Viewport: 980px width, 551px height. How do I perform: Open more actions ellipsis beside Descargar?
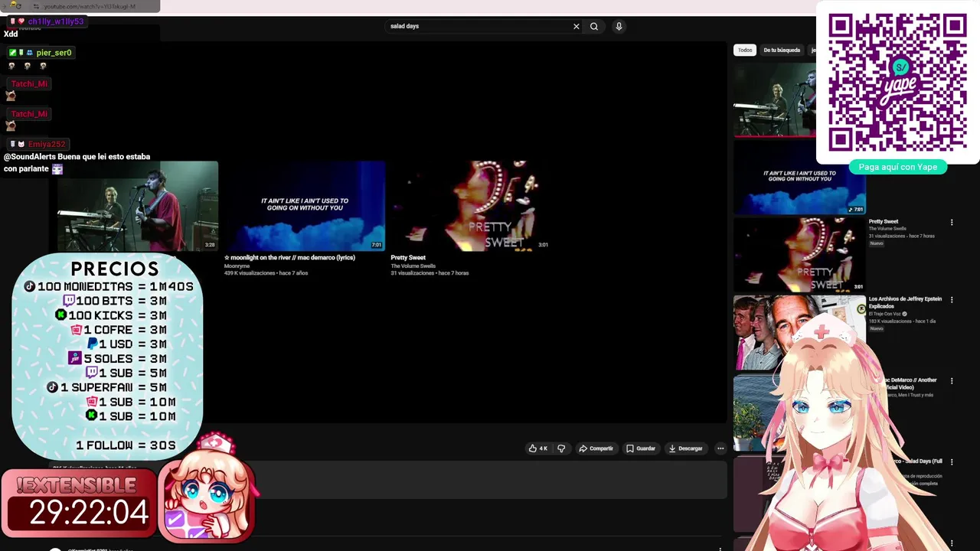[720, 448]
